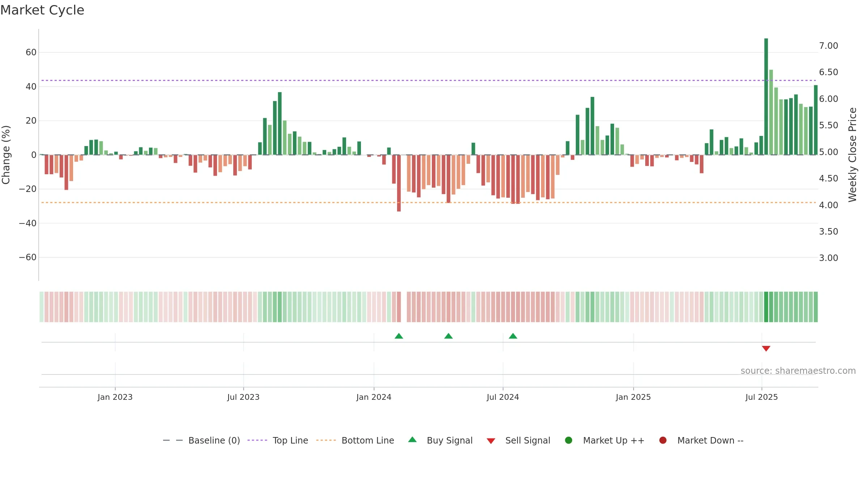Click the red Sell Signal triangle icon in legend
868x488 pixels.
coord(491,441)
